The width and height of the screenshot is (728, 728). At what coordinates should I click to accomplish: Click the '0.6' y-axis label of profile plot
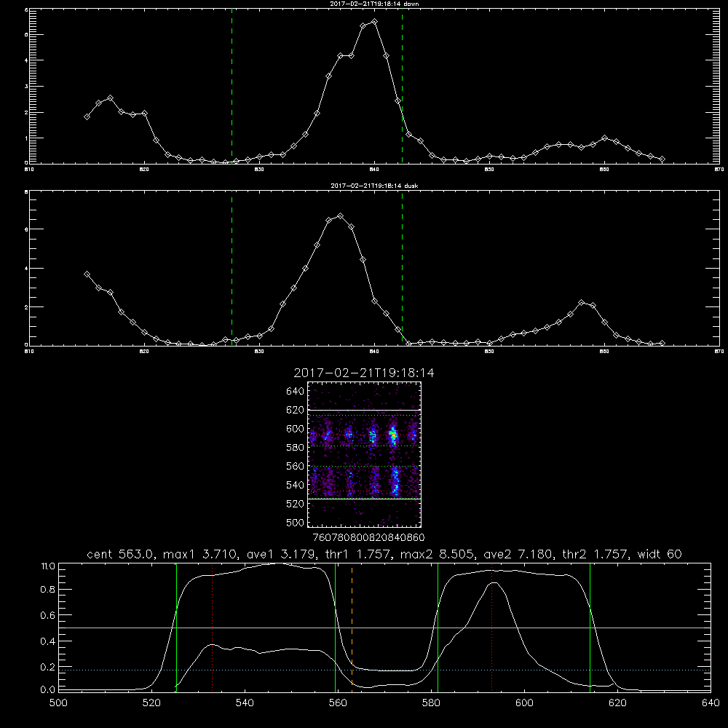tap(48, 615)
